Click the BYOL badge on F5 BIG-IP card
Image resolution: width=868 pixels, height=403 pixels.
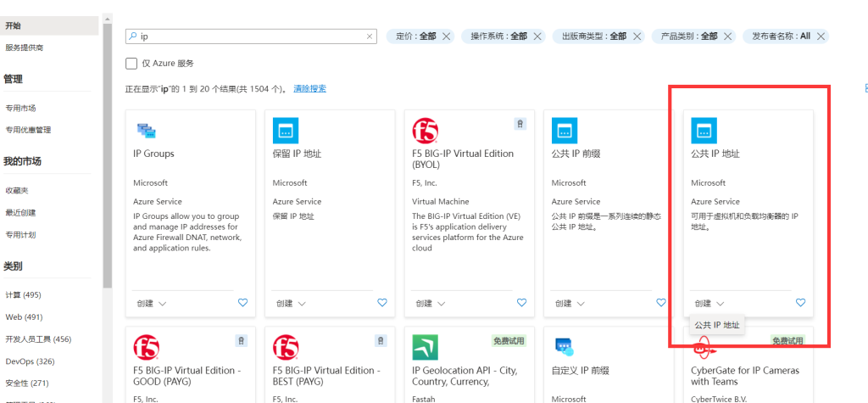[x=520, y=124]
